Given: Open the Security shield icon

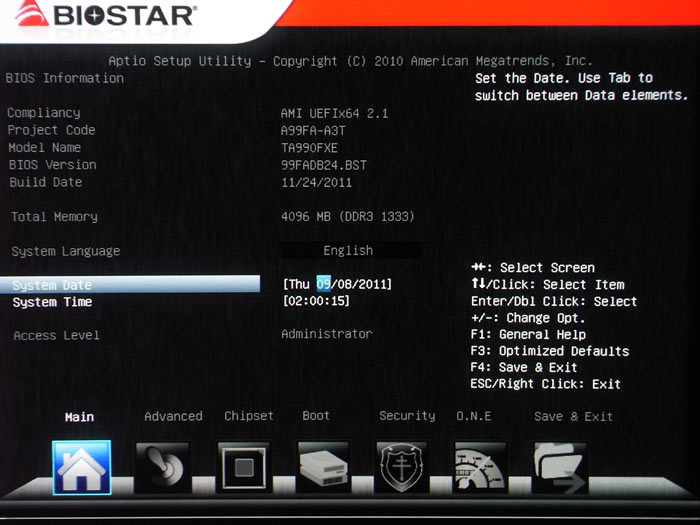Looking at the screenshot, I should click(x=402, y=467).
